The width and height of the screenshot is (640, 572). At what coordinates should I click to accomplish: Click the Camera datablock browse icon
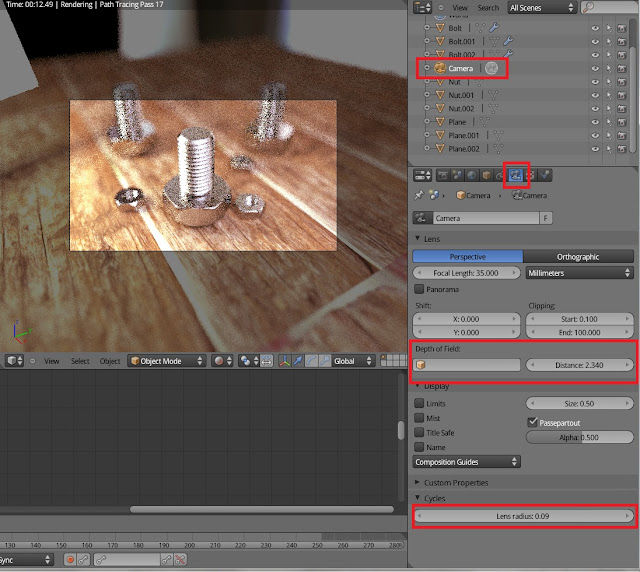click(x=422, y=218)
